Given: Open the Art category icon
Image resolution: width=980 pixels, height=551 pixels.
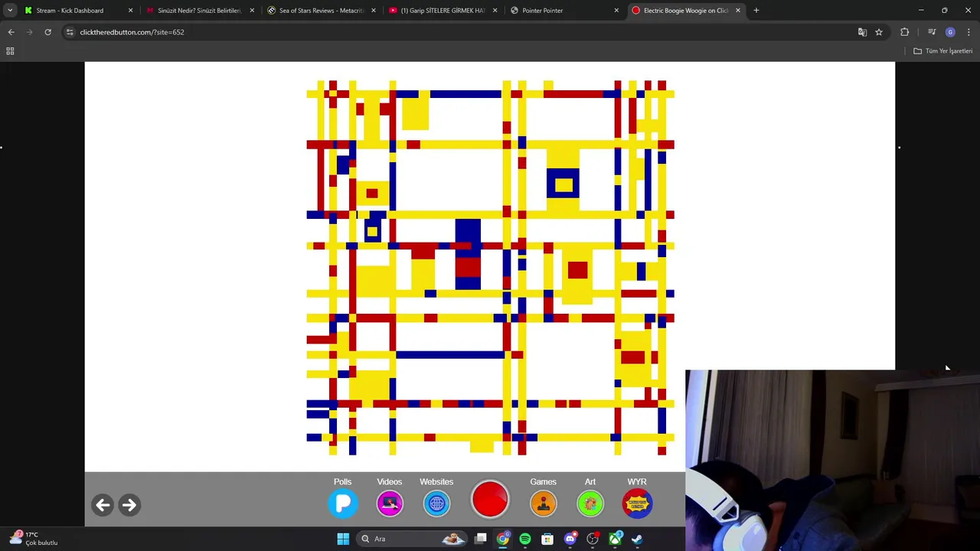Looking at the screenshot, I should tap(590, 503).
